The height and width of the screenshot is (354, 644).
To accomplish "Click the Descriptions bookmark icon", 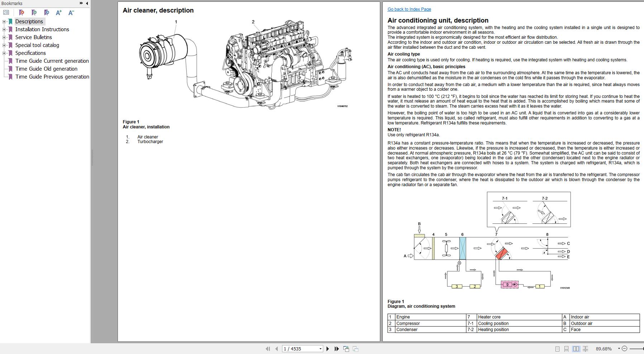I will (10, 22).
